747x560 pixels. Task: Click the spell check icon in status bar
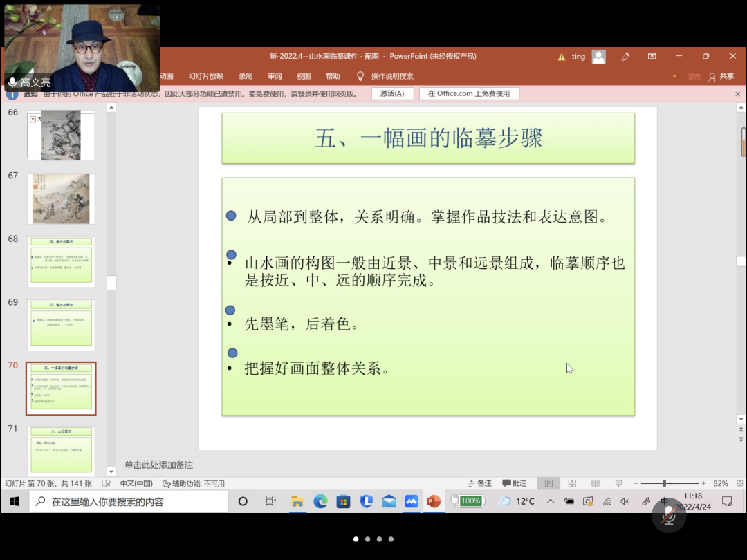coord(107,483)
